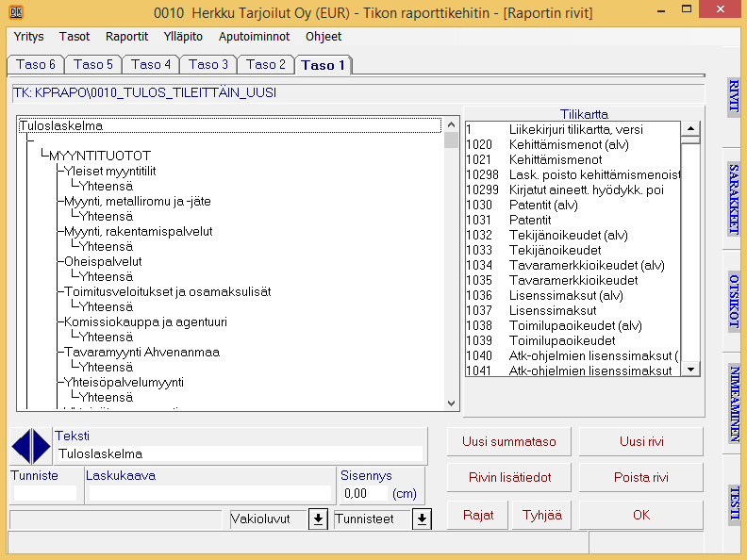This screenshot has height=560, width=747.
Task: Select account 1021 Kehittämismenot
Action: [x=573, y=159]
